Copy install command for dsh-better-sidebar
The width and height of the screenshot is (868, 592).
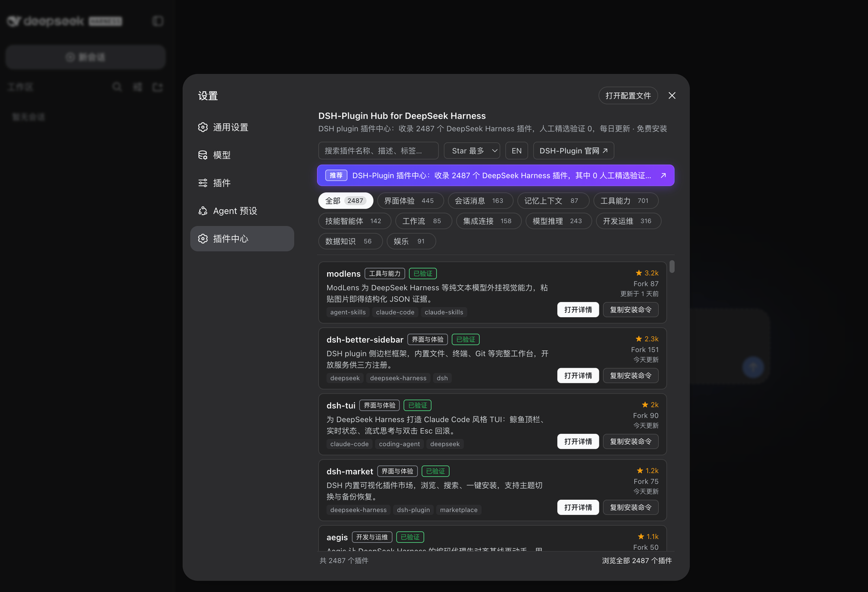click(x=630, y=376)
